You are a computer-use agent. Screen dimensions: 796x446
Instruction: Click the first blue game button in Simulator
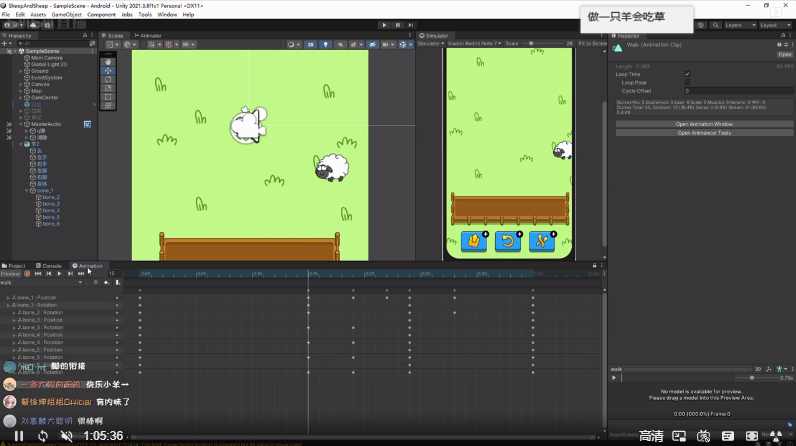(474, 241)
